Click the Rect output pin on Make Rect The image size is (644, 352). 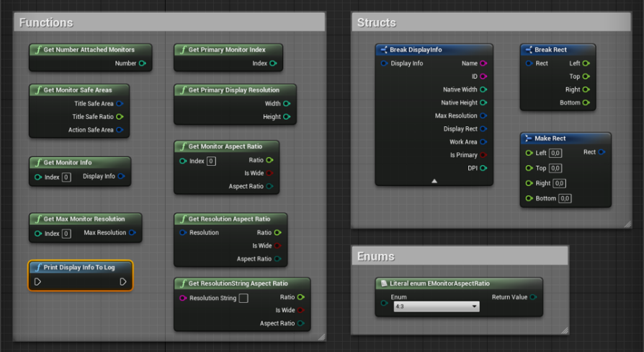(601, 152)
